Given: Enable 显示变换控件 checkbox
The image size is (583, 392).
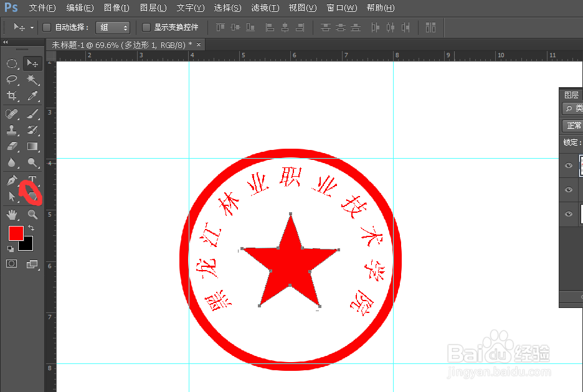Looking at the screenshot, I should click(x=146, y=27).
